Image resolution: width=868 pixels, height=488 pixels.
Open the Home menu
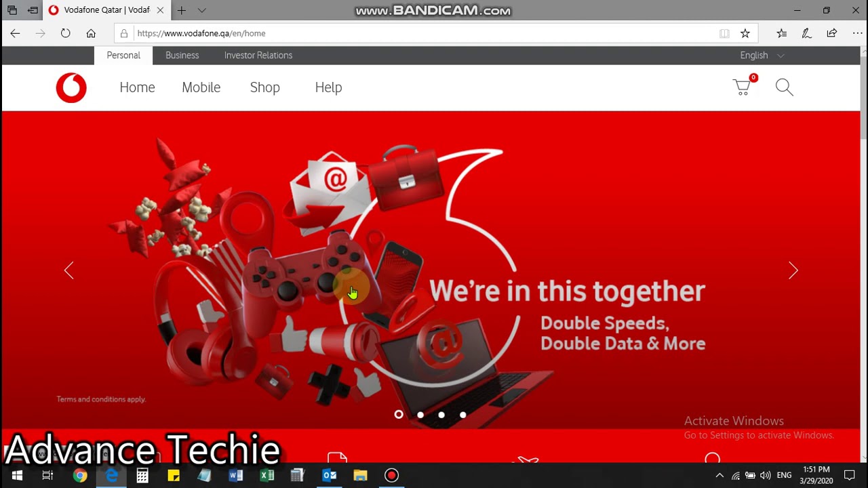(137, 87)
